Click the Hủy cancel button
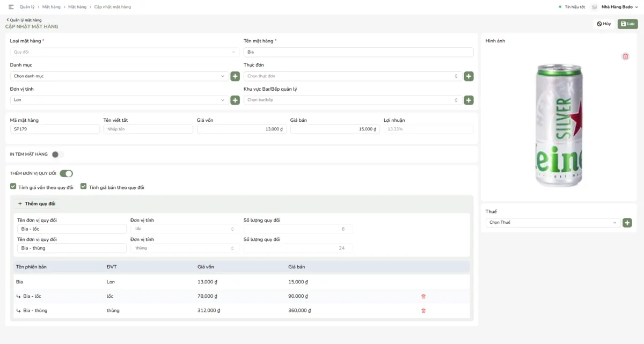 coord(604,24)
